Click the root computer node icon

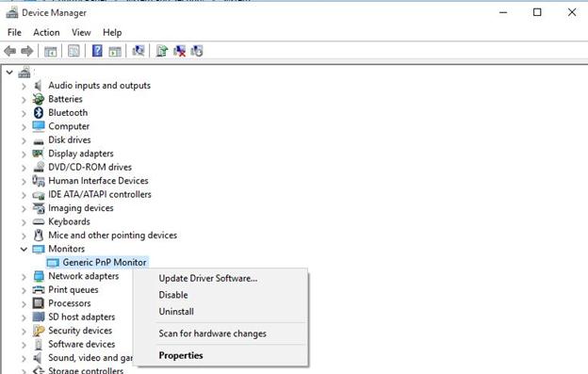24,72
